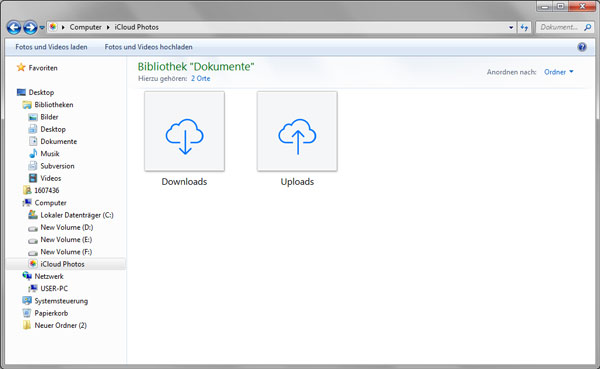Expand the arrow before Computer in breadcrumb

pyautogui.click(x=63, y=27)
